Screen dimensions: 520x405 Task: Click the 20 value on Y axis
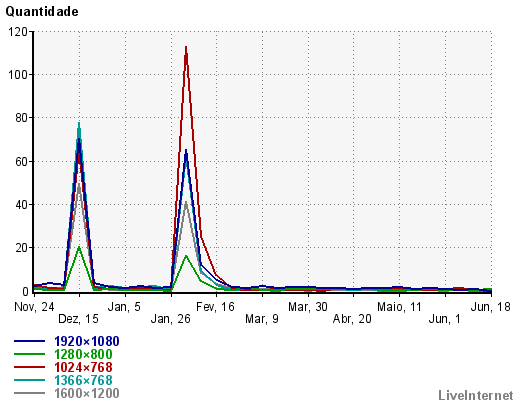point(22,248)
